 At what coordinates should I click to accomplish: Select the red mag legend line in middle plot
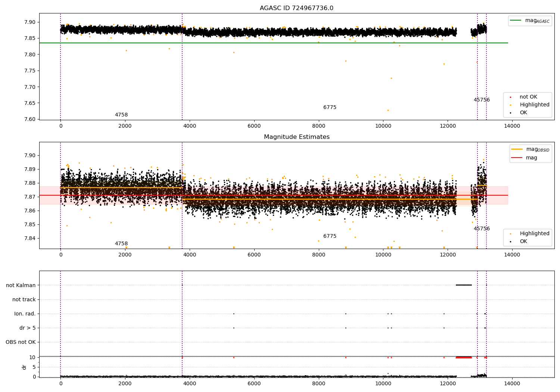517,158
